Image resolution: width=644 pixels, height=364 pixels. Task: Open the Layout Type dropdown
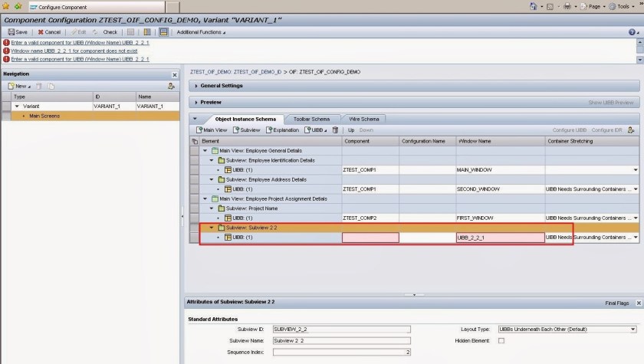(632, 329)
